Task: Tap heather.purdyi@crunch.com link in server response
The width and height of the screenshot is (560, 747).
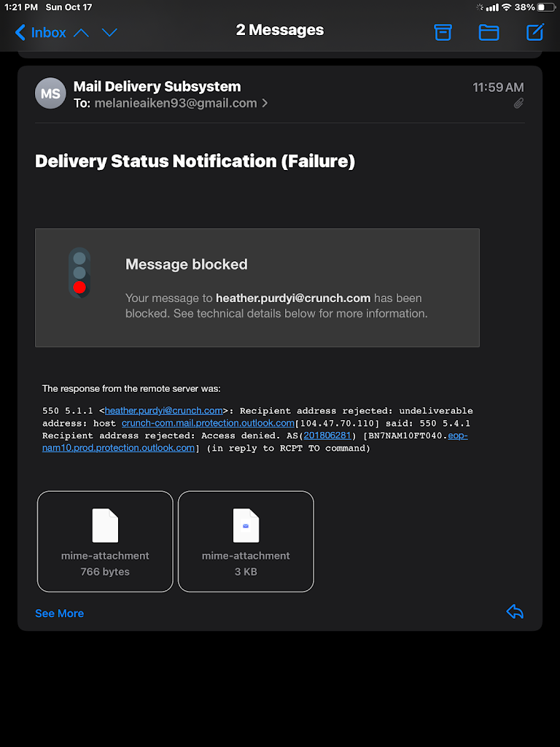Action: tap(163, 411)
